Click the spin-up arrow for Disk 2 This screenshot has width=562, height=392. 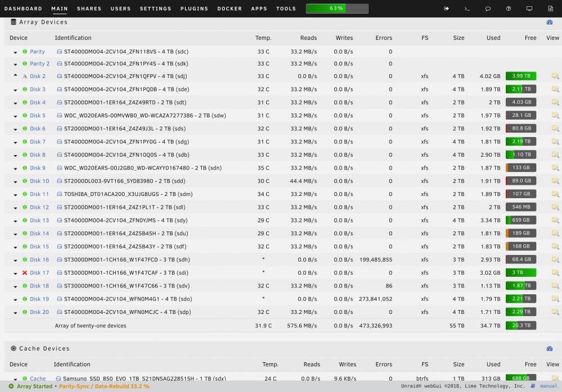[x=15, y=75]
